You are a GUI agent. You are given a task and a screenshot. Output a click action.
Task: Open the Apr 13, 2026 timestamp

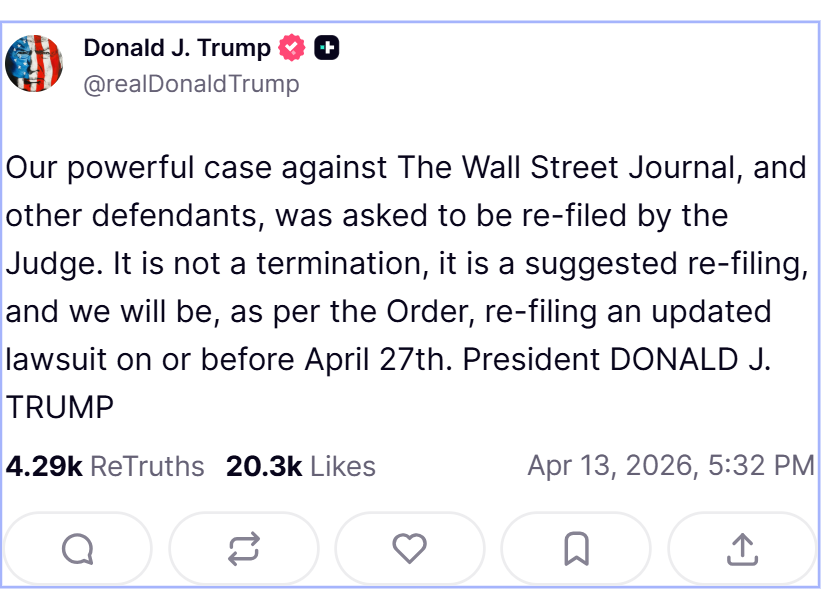[670, 466]
